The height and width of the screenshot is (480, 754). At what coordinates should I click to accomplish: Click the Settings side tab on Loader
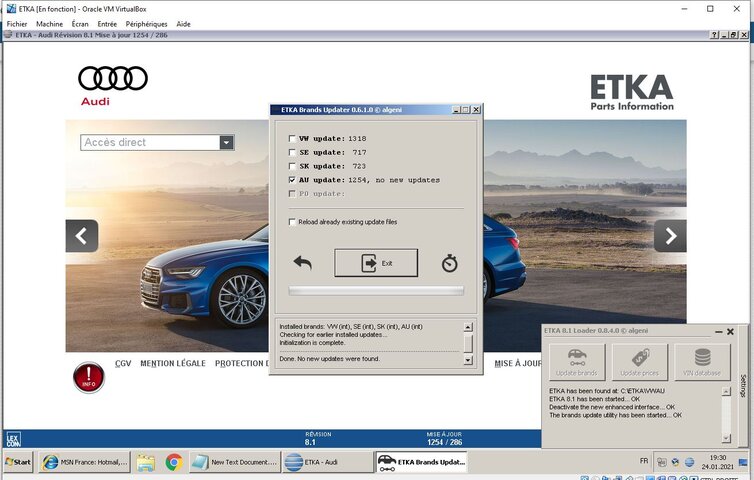743,386
